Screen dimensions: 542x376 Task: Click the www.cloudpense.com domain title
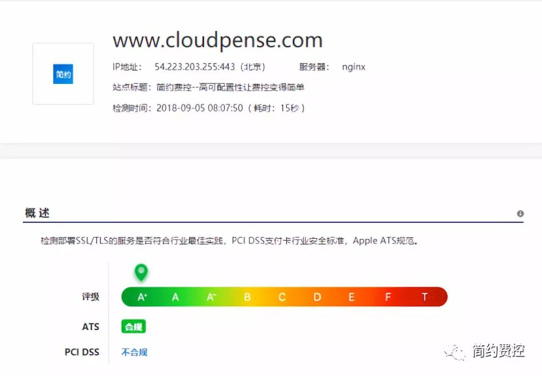tap(218, 40)
